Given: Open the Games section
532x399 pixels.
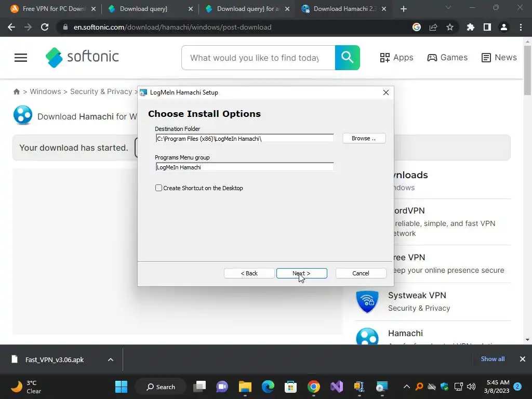Looking at the screenshot, I should coord(447,57).
